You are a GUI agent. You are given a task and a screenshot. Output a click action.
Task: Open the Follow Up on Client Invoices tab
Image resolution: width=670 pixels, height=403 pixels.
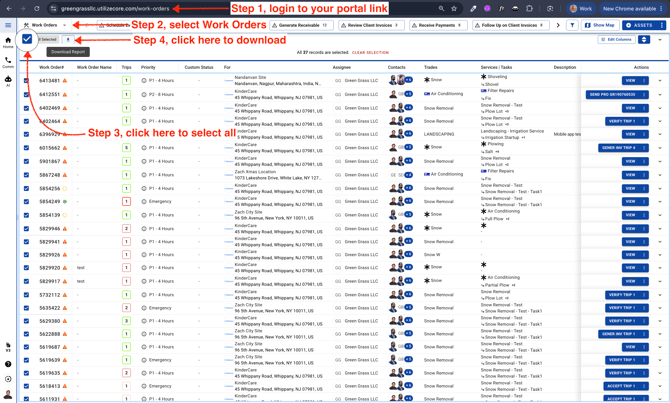(x=512, y=25)
